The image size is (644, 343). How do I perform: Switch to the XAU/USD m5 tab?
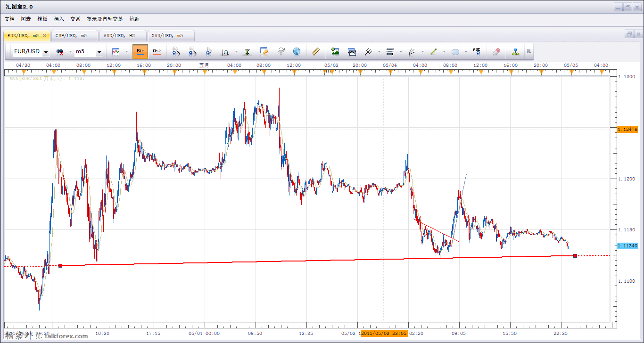click(170, 35)
